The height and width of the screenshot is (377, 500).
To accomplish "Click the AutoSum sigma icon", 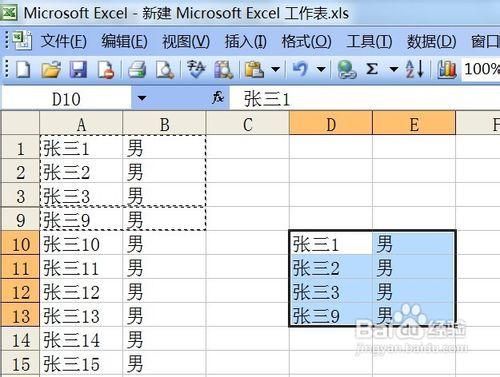I will pos(372,69).
